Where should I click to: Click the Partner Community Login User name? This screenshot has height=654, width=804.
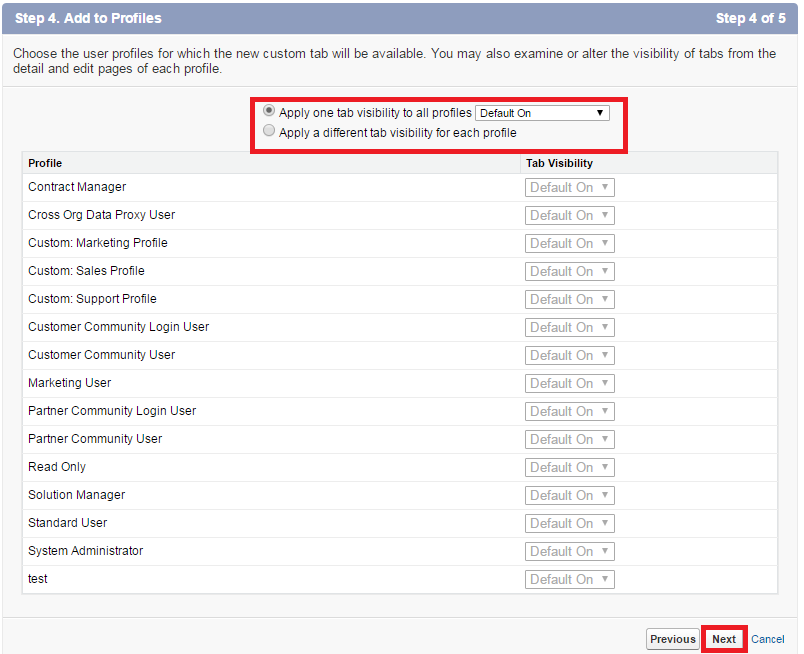[x=112, y=411]
